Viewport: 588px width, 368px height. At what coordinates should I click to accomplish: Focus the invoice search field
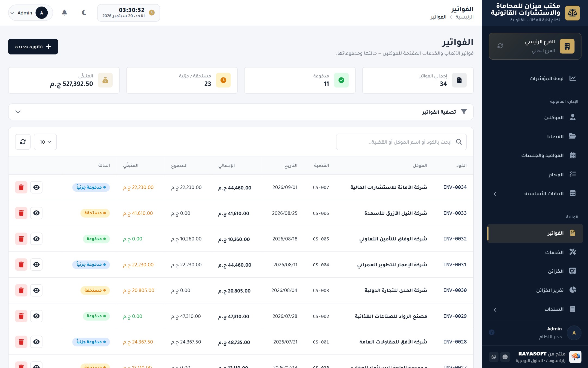[401, 142]
